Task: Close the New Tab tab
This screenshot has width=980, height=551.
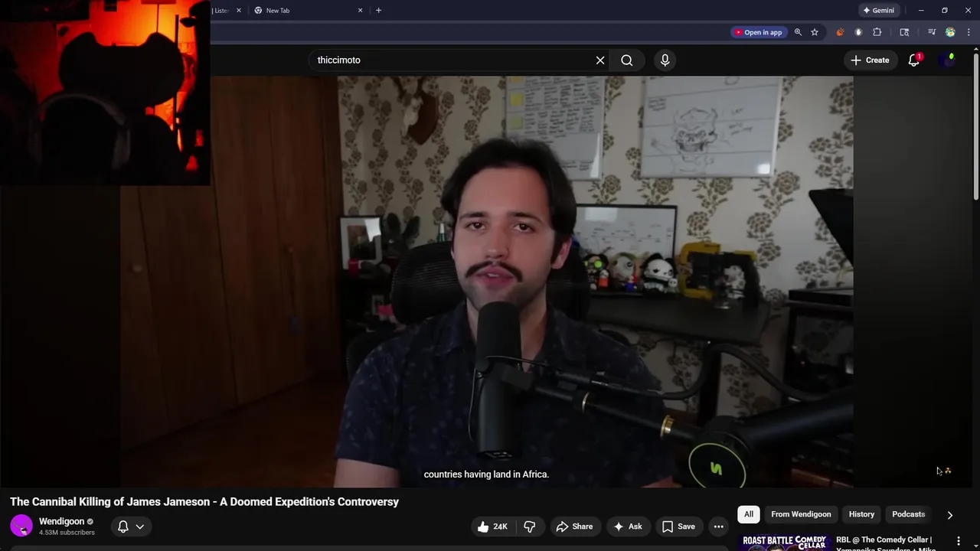Action: [x=360, y=10]
